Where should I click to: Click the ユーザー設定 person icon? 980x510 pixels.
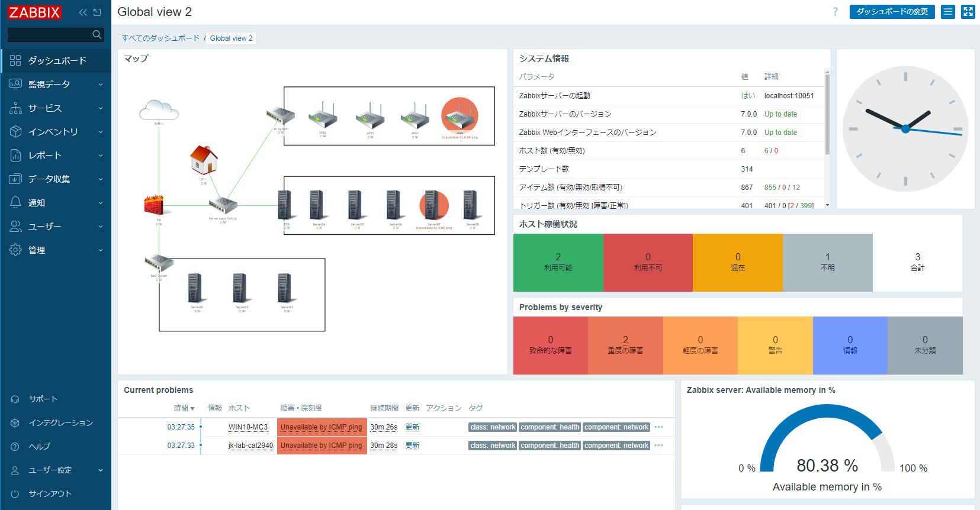pos(15,470)
